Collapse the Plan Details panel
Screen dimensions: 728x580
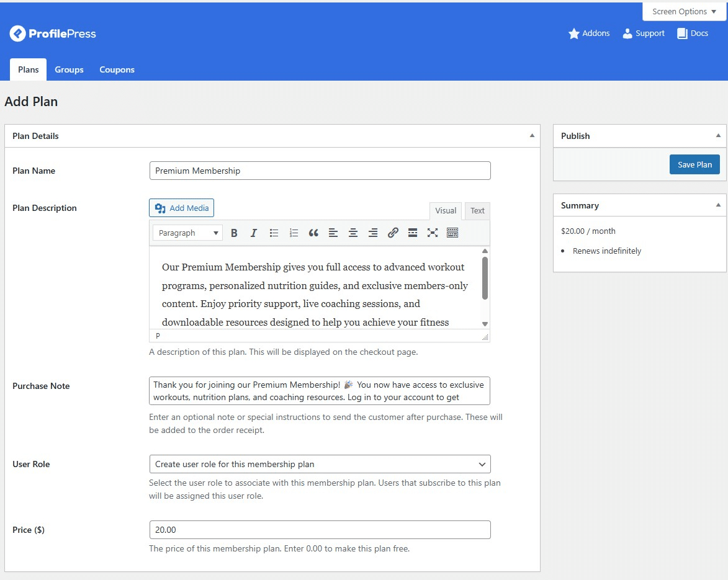point(532,136)
